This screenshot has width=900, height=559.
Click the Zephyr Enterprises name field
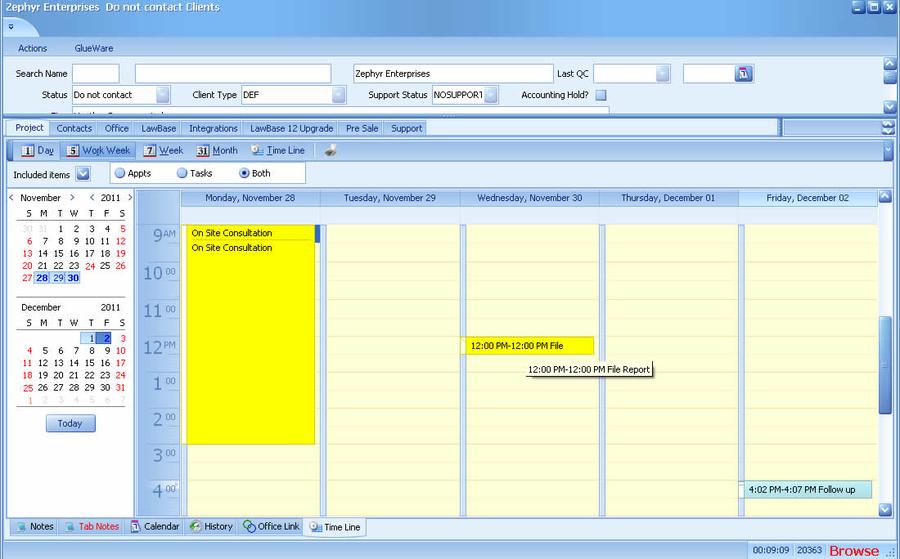tap(453, 73)
